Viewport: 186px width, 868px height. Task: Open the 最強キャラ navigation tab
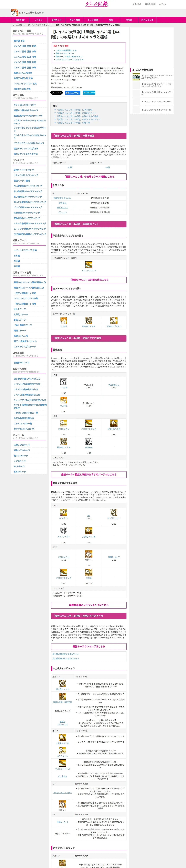pyautogui.click(x=57, y=20)
